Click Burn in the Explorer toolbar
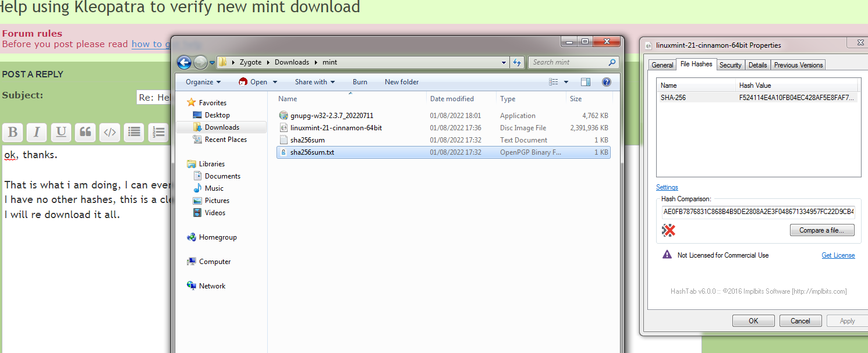Screen dimensions: 868x353 point(360,82)
